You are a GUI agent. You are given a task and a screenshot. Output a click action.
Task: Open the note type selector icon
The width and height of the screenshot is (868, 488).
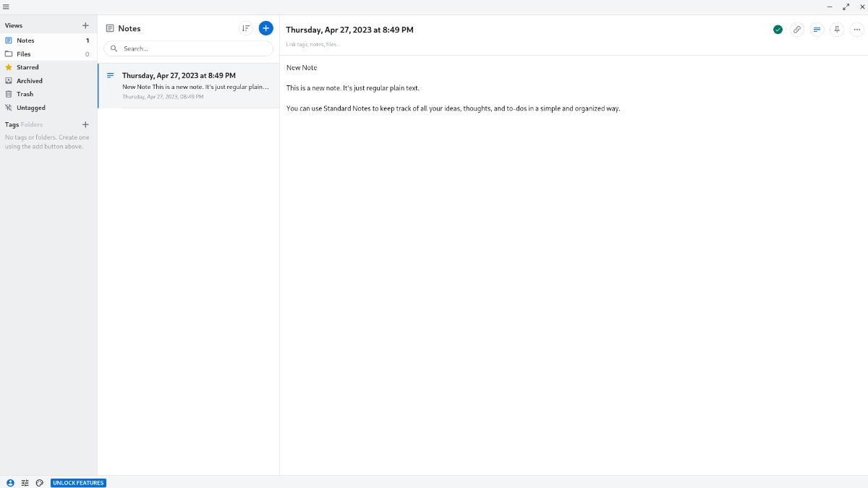click(x=817, y=30)
